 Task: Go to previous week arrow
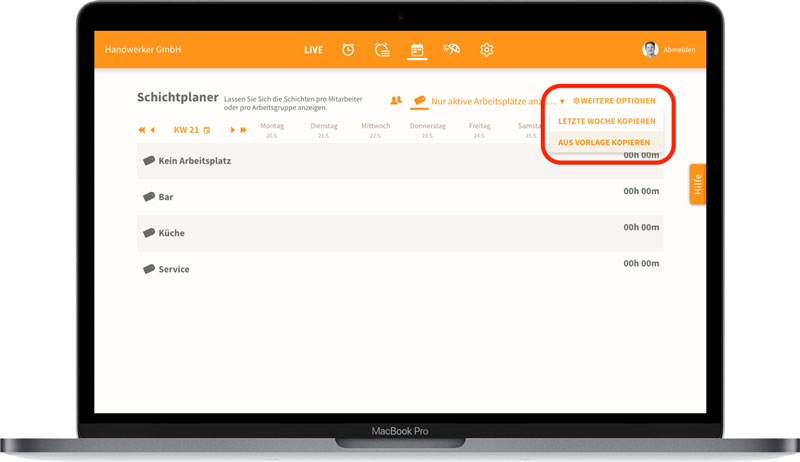pos(152,130)
